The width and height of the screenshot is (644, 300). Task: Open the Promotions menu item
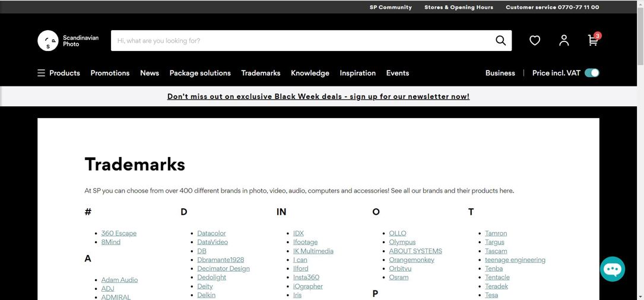point(110,73)
